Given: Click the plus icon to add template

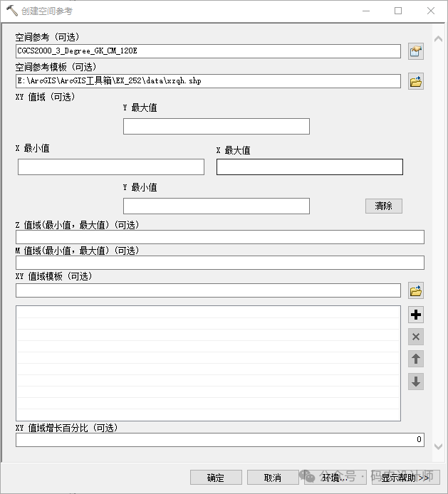Looking at the screenshot, I should pyautogui.click(x=416, y=315).
